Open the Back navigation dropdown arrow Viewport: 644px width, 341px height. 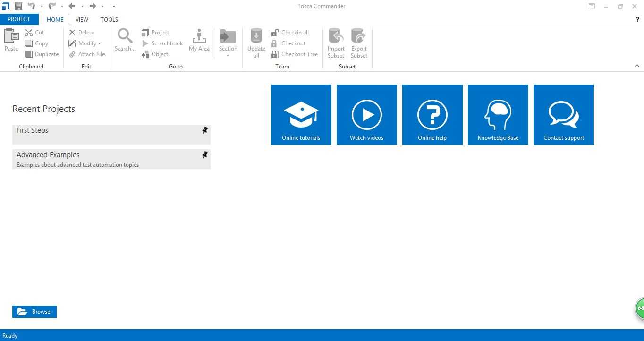point(82,6)
